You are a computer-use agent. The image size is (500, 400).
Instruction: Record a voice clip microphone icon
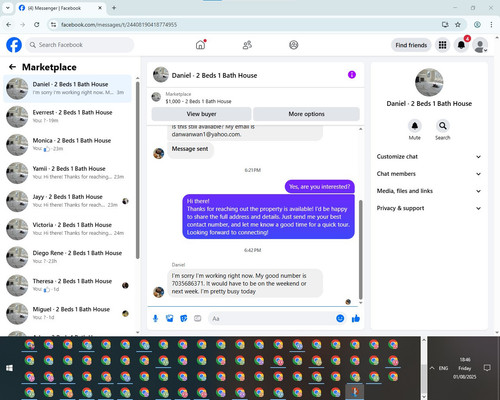coord(155,318)
